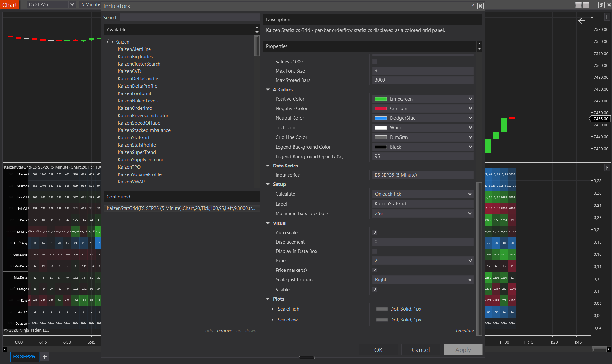Select KaizenVolumeProfile indicator
Screen dimensions: 612x364
click(140, 174)
